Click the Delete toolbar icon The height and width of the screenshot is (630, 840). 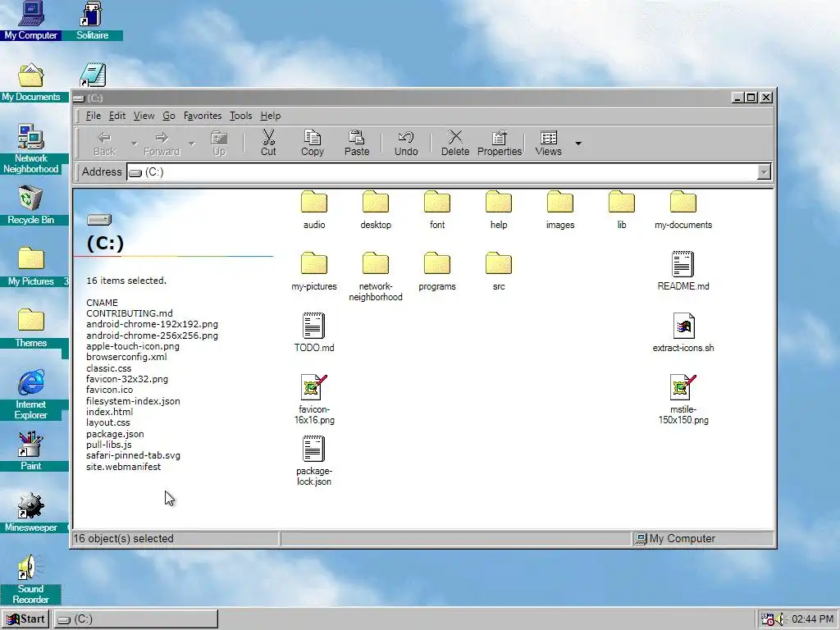(455, 138)
